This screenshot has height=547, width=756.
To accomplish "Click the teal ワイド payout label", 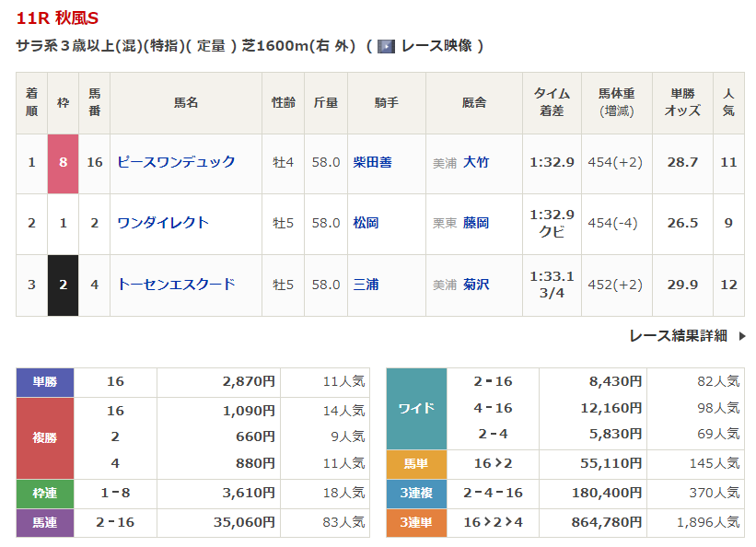I will click(x=416, y=408).
